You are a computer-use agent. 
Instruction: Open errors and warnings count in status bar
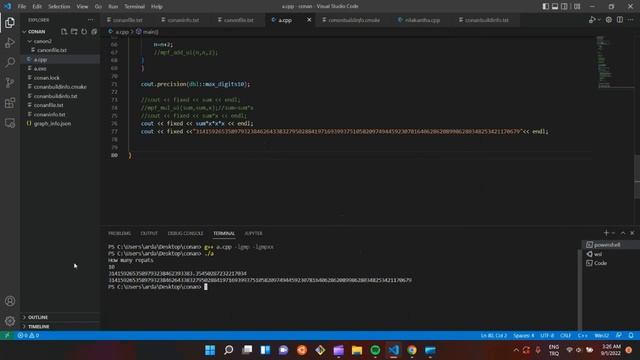28,336
